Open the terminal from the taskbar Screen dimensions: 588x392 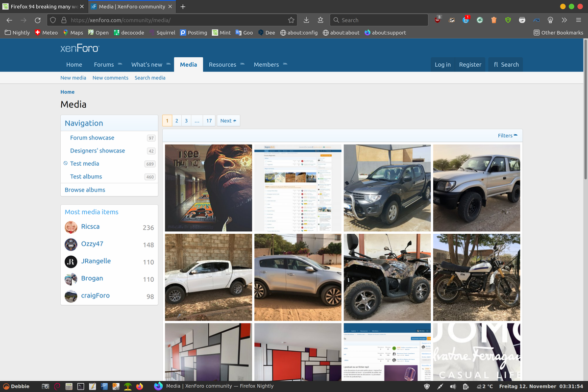[x=81, y=386]
